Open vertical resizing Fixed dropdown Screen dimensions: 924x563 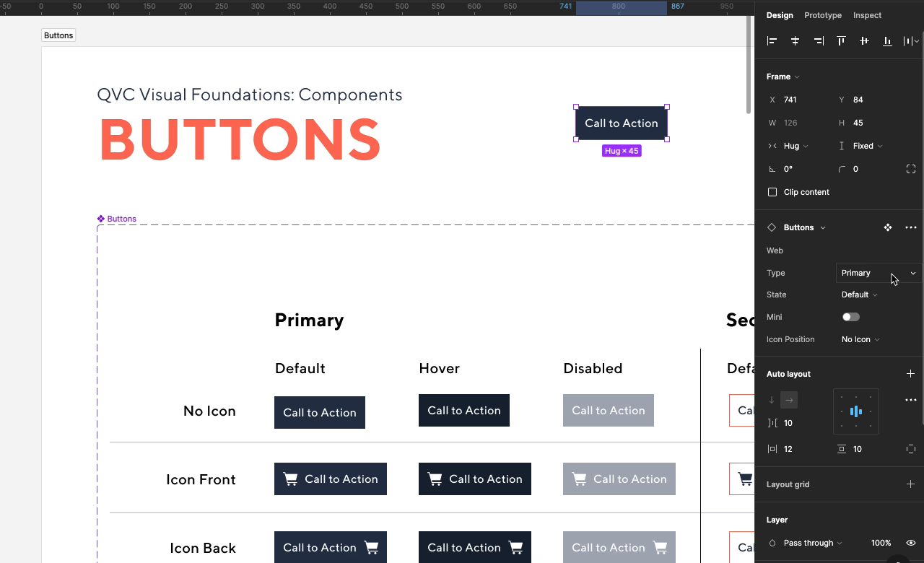(x=868, y=146)
